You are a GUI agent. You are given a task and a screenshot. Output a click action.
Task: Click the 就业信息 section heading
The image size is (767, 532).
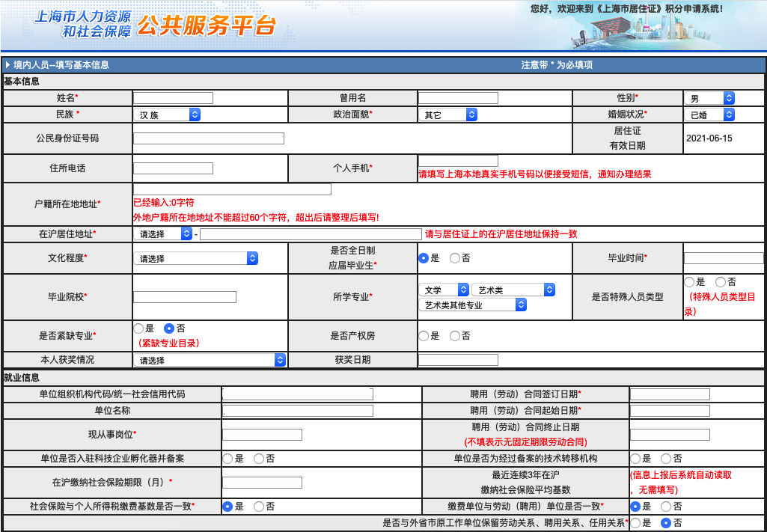coord(22,377)
